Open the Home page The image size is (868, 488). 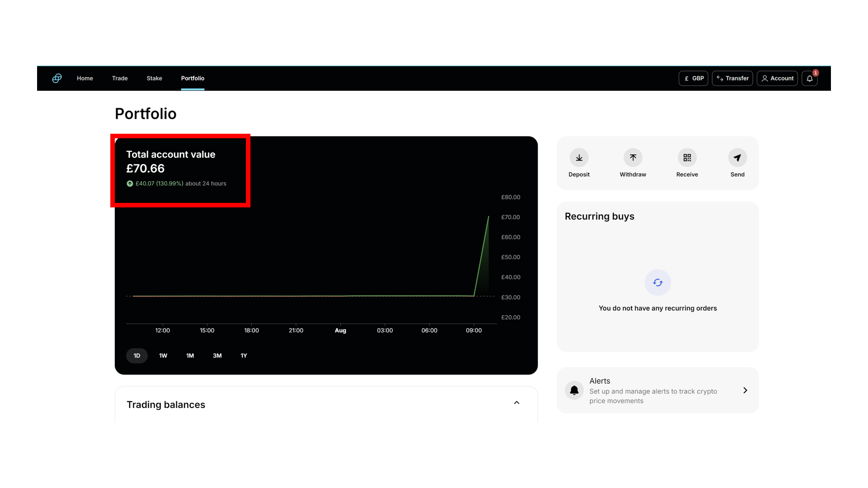(85, 78)
